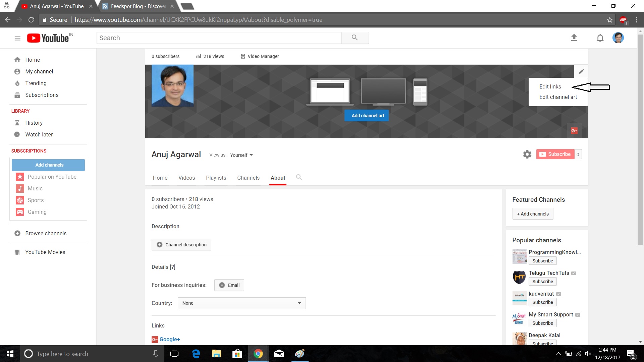Viewport: 644px width, 362px height.
Task: Open Mail app from taskbar
Action: point(279,354)
